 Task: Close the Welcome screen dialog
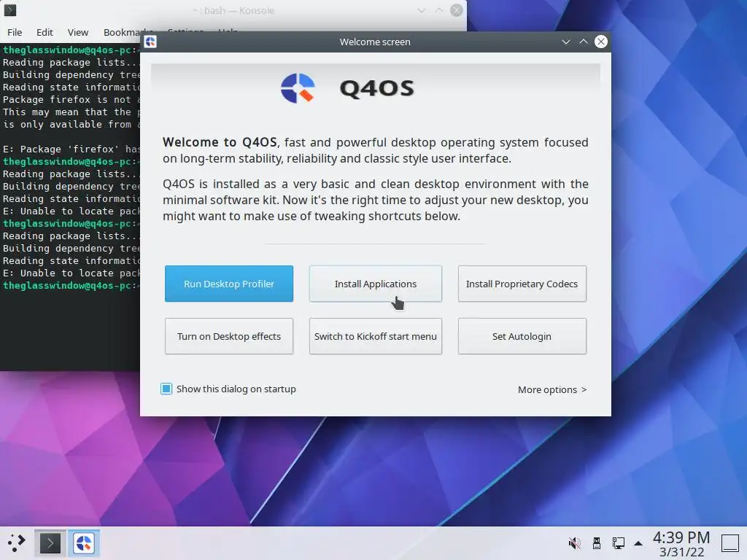pos(601,42)
